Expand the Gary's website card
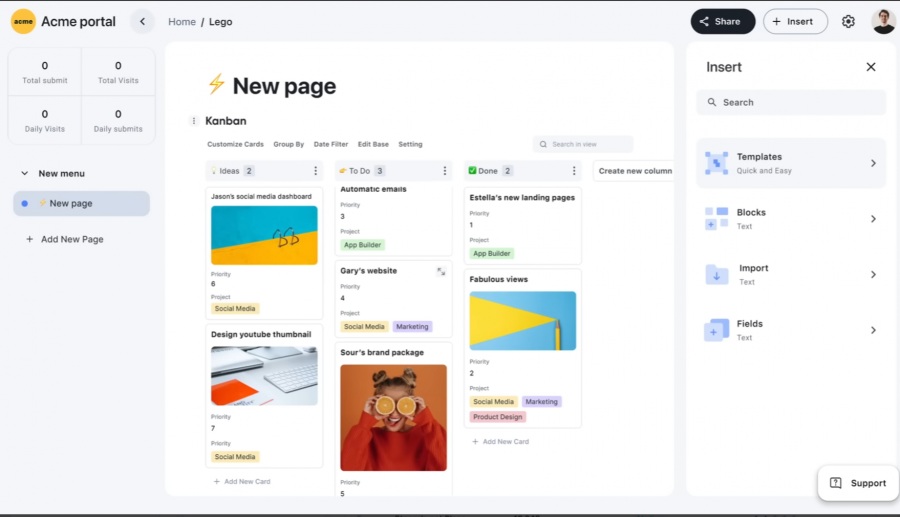Image resolution: width=900 pixels, height=517 pixels. tap(441, 271)
